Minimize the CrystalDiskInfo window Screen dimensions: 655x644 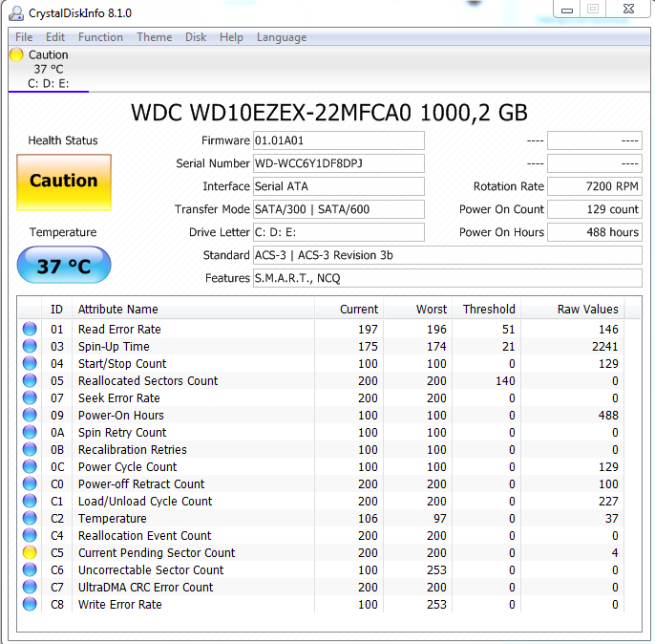click(x=566, y=10)
